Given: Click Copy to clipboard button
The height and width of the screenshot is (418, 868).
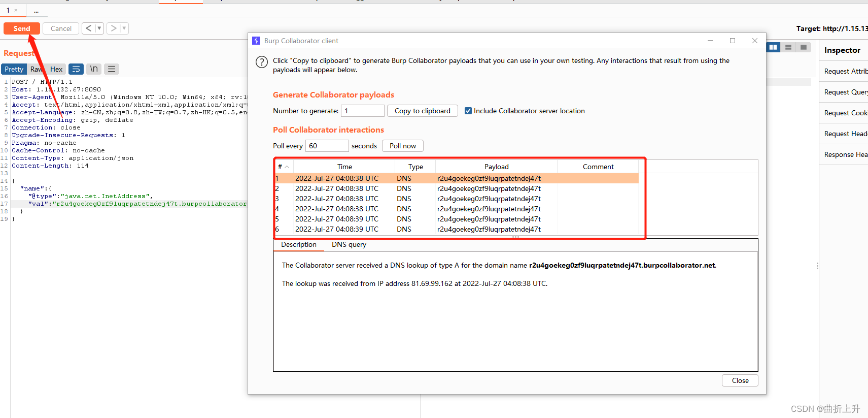Looking at the screenshot, I should coord(423,111).
